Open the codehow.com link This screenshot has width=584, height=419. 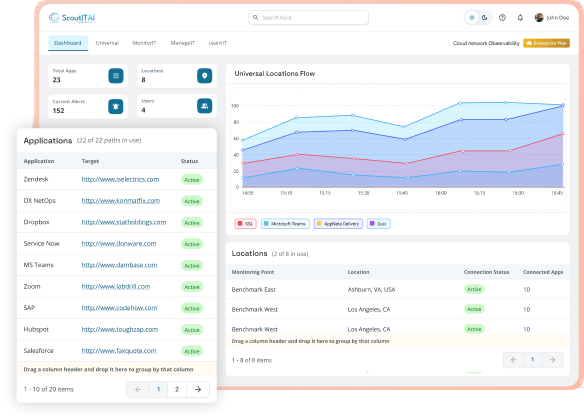pos(119,308)
